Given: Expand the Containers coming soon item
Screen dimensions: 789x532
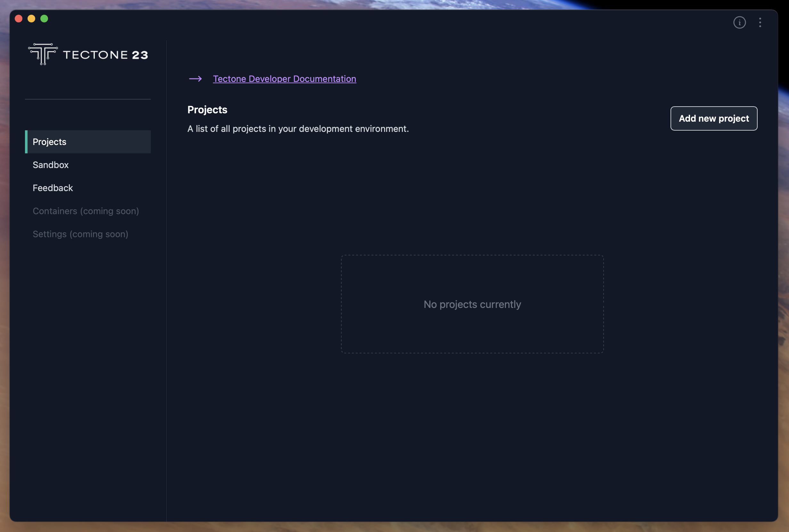Looking at the screenshot, I should pos(86,211).
